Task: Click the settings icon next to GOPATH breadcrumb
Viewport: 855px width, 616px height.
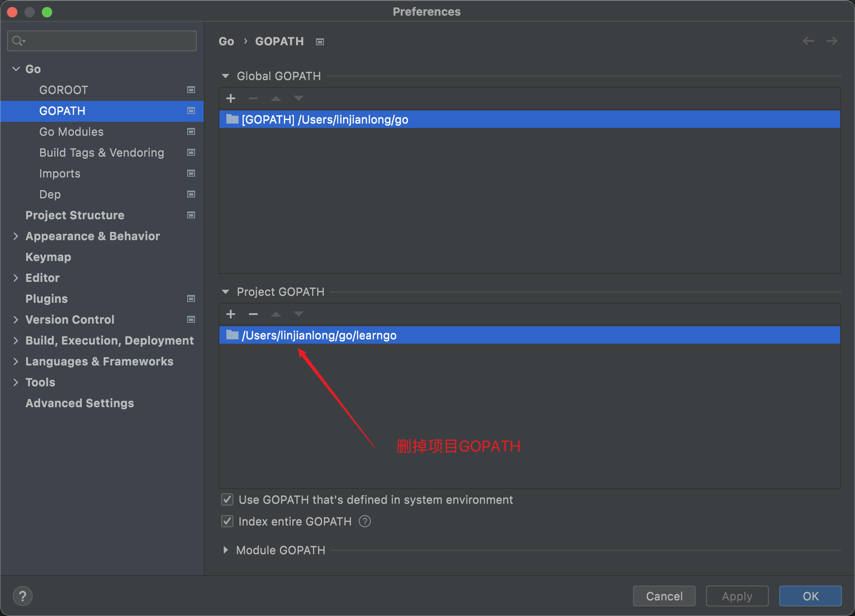Action: click(x=320, y=41)
